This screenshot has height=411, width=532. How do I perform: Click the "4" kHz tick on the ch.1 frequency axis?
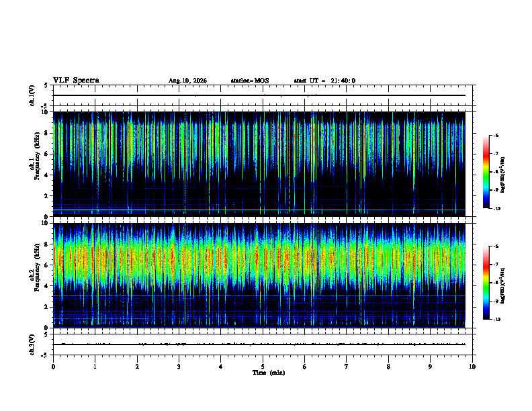click(47, 175)
